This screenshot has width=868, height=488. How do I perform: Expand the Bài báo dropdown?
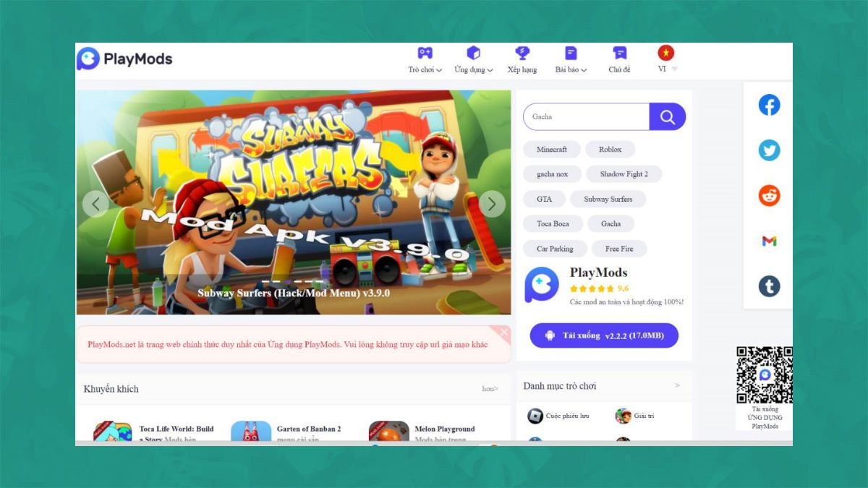pos(571,69)
